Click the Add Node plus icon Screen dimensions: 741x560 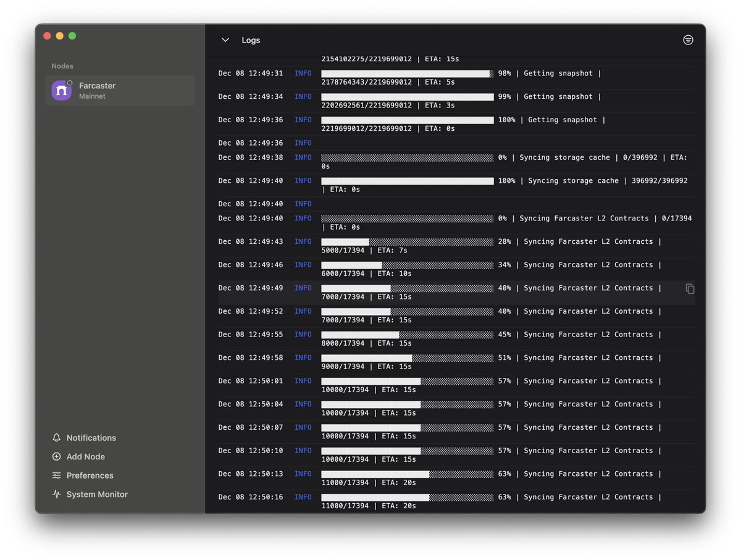[57, 457]
